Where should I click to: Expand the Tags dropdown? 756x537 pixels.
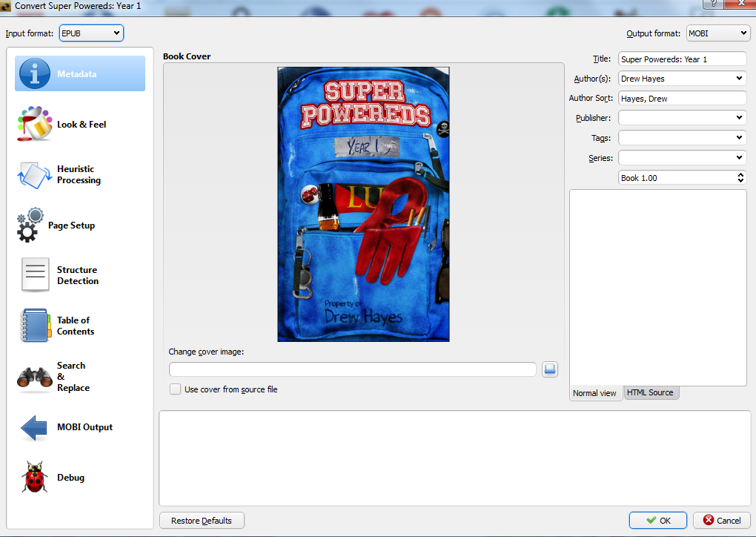(x=739, y=138)
